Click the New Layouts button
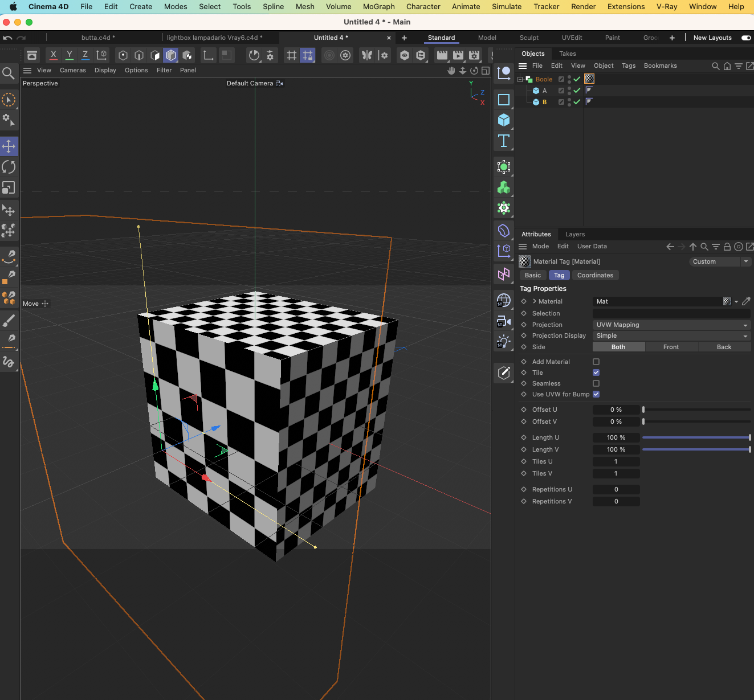The image size is (754, 700). [712, 38]
